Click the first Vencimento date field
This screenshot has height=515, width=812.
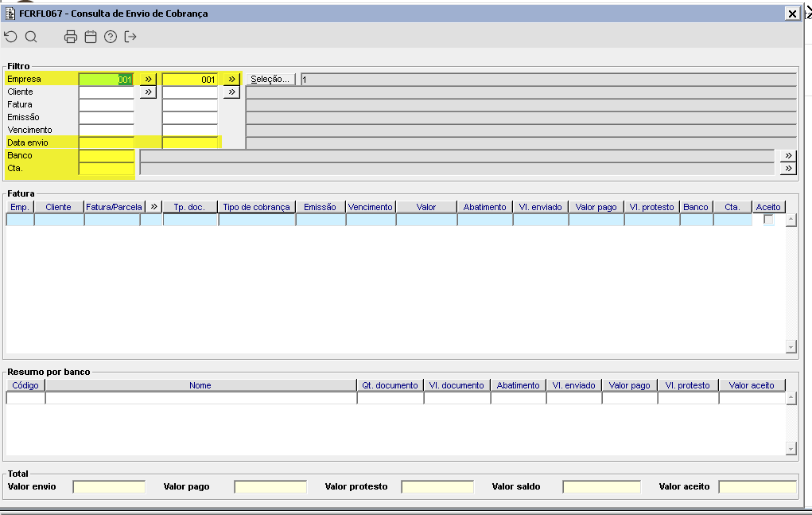[107, 130]
